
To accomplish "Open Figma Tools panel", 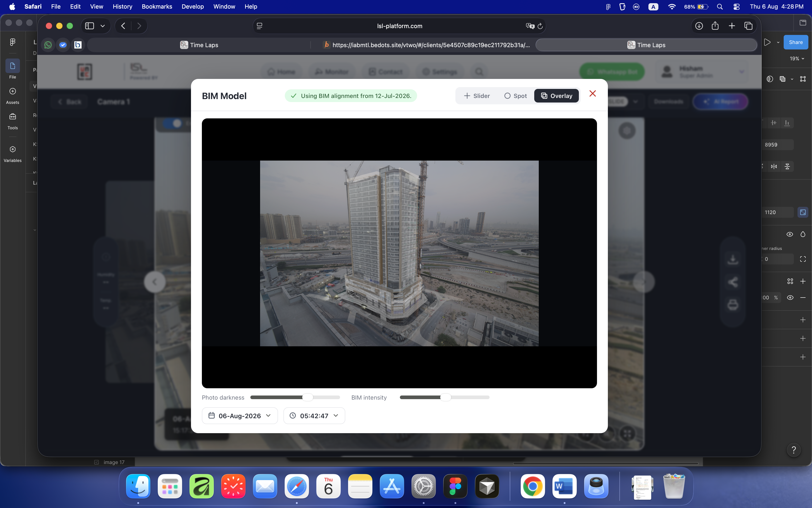I will coord(12,121).
